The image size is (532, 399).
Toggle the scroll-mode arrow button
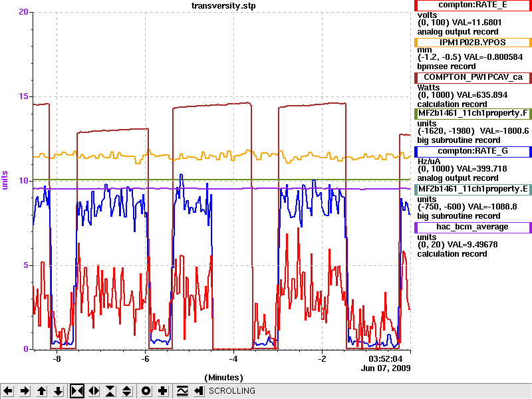pyautogui.click(x=199, y=391)
